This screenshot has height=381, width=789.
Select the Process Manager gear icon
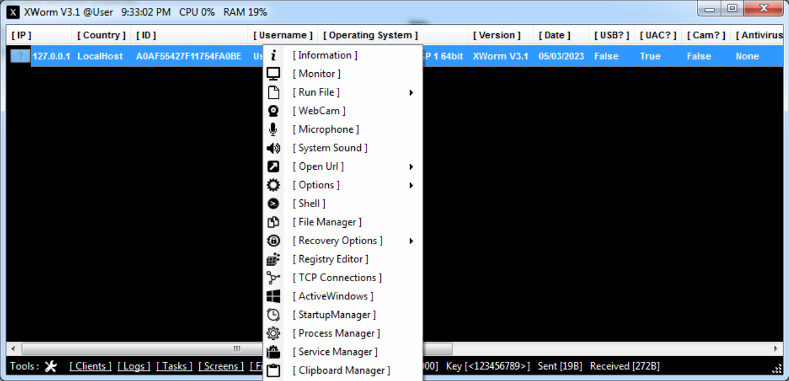pyautogui.click(x=273, y=333)
